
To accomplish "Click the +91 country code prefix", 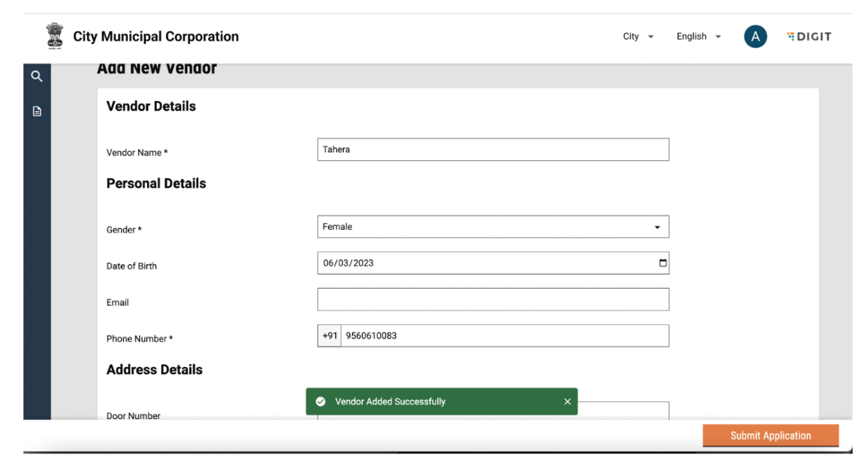I will [x=330, y=336].
